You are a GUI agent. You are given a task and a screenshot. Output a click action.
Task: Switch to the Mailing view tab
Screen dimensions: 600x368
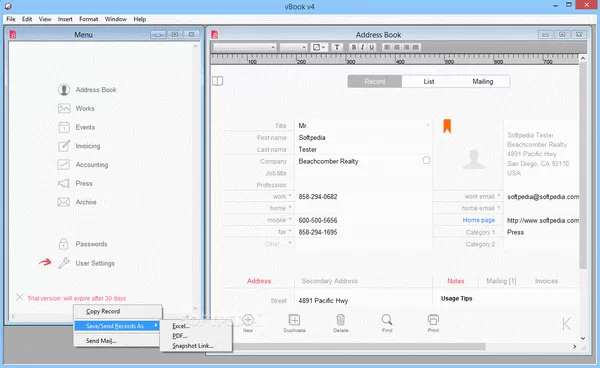[x=483, y=81]
